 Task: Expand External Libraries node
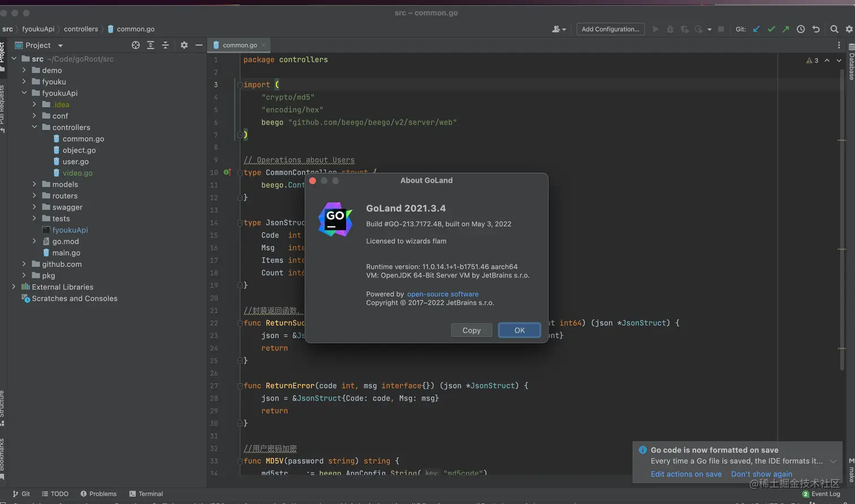click(14, 287)
